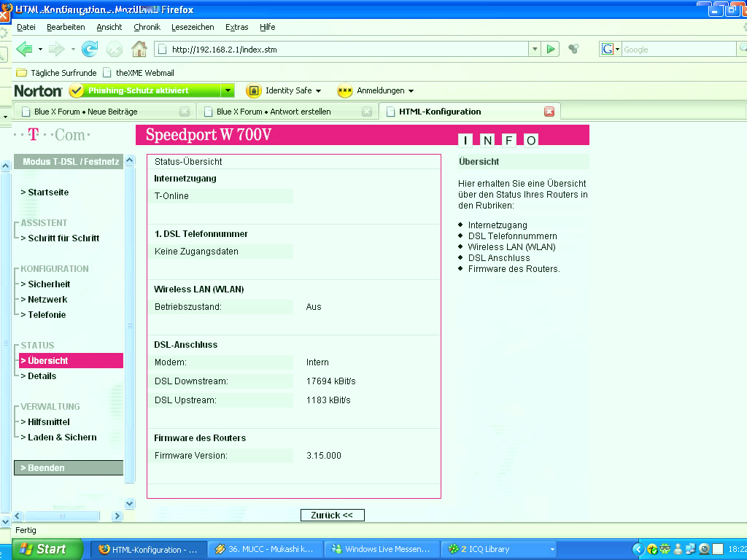Screen dimensions: 747x560
Task: Open the Bearbeiten menu
Action: point(66,27)
